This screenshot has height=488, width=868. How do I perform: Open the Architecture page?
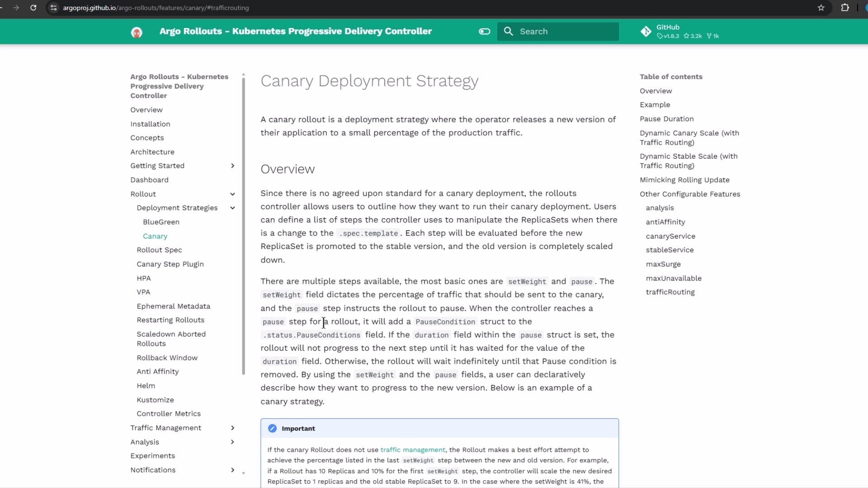pyautogui.click(x=152, y=152)
